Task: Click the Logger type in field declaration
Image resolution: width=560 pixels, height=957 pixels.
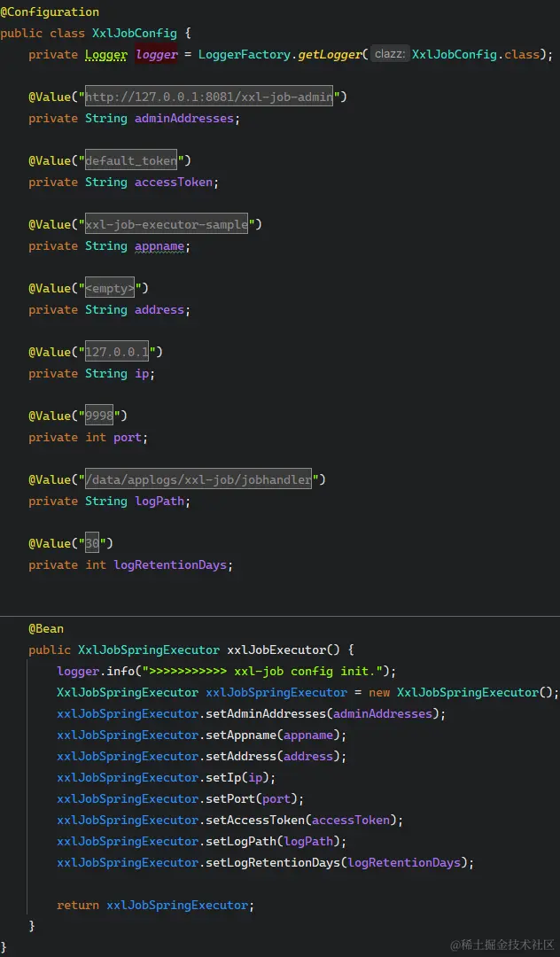Action: (x=106, y=54)
